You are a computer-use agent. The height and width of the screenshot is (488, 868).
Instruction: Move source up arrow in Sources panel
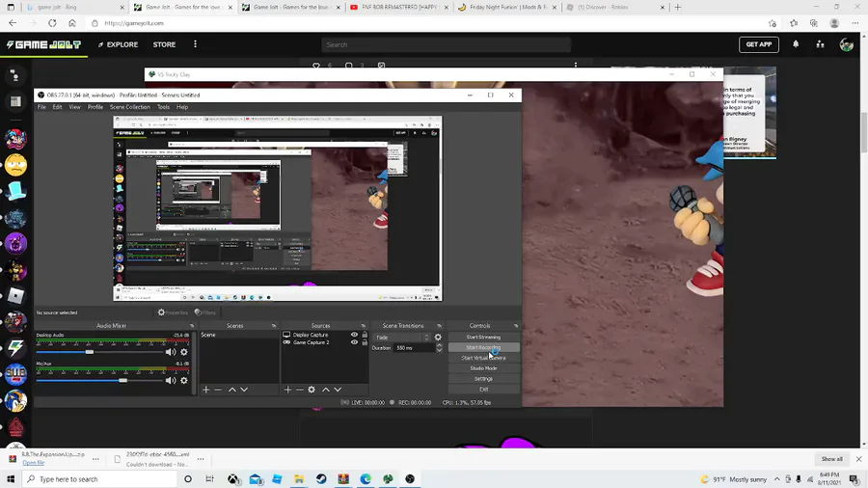[x=326, y=390]
